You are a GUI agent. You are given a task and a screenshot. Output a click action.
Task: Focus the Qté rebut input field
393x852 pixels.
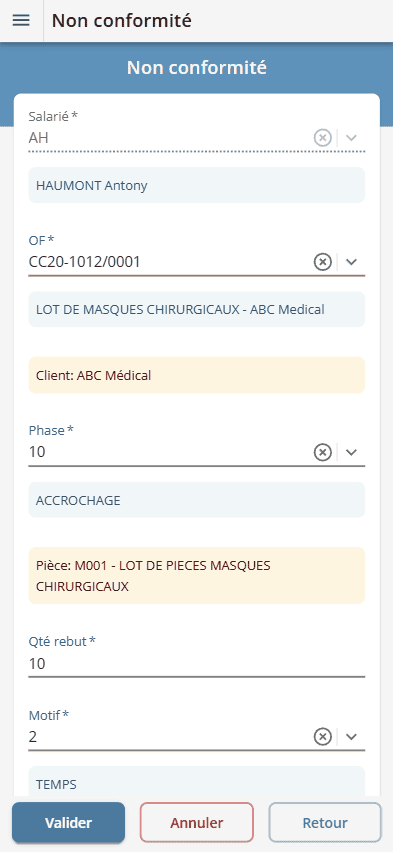[197, 664]
